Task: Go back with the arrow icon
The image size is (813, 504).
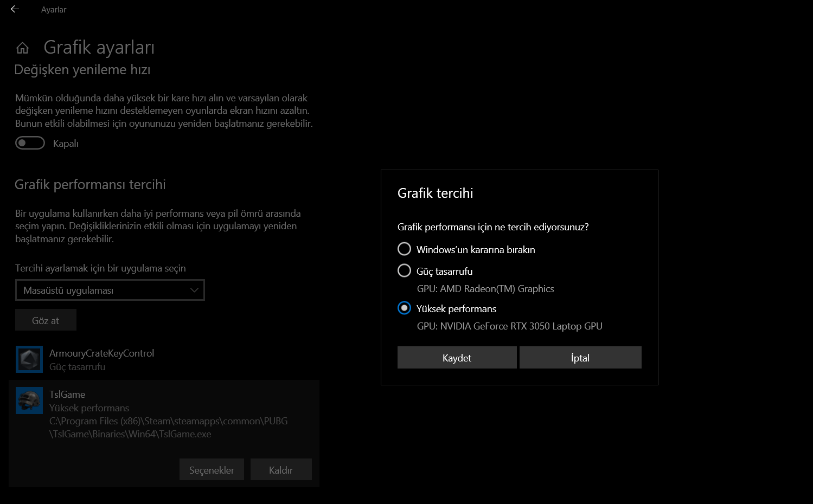Action: (x=15, y=9)
